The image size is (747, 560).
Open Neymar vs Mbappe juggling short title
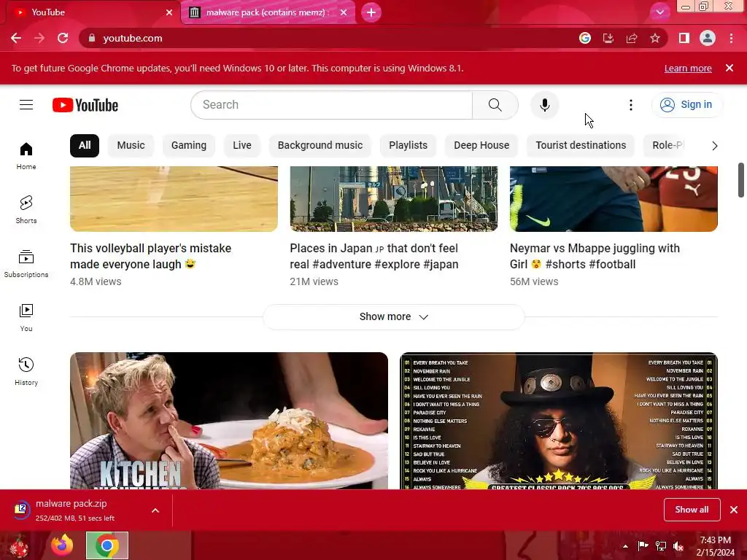(595, 256)
